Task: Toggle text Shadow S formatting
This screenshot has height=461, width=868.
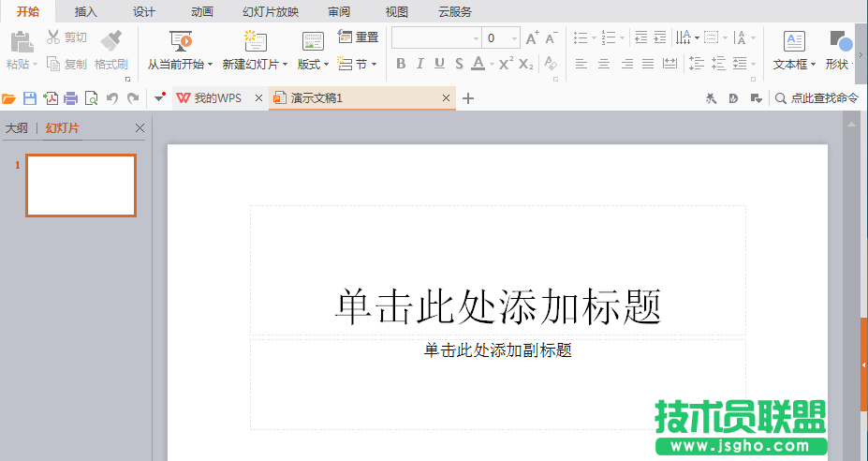Action: pyautogui.click(x=460, y=64)
